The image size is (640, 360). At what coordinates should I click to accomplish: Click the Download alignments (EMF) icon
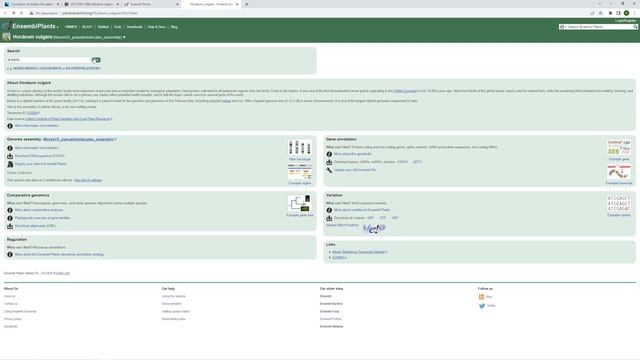pyautogui.click(x=10, y=226)
